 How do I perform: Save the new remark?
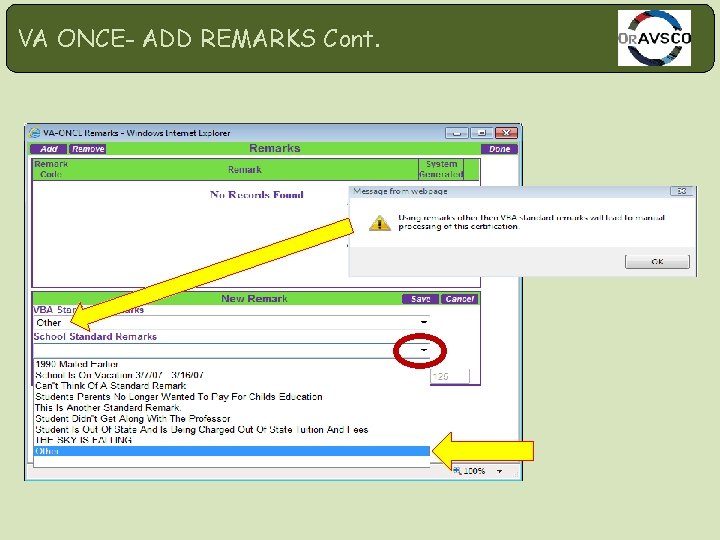click(x=420, y=299)
